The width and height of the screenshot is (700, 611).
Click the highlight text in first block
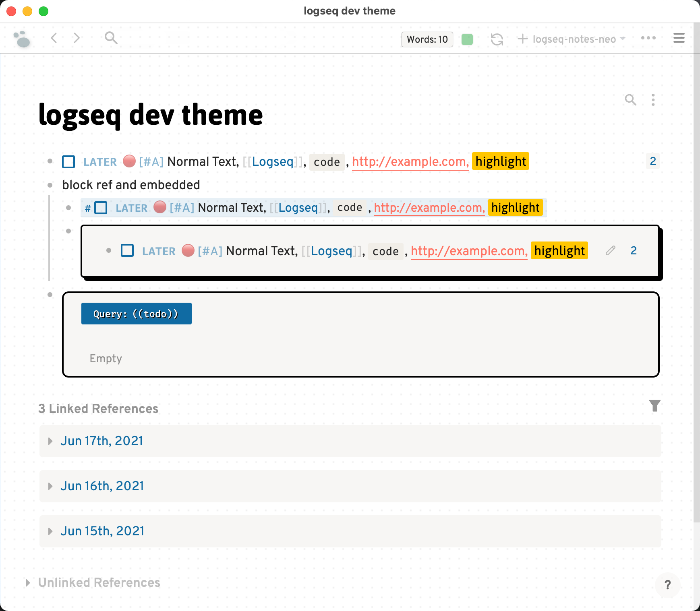coord(501,161)
